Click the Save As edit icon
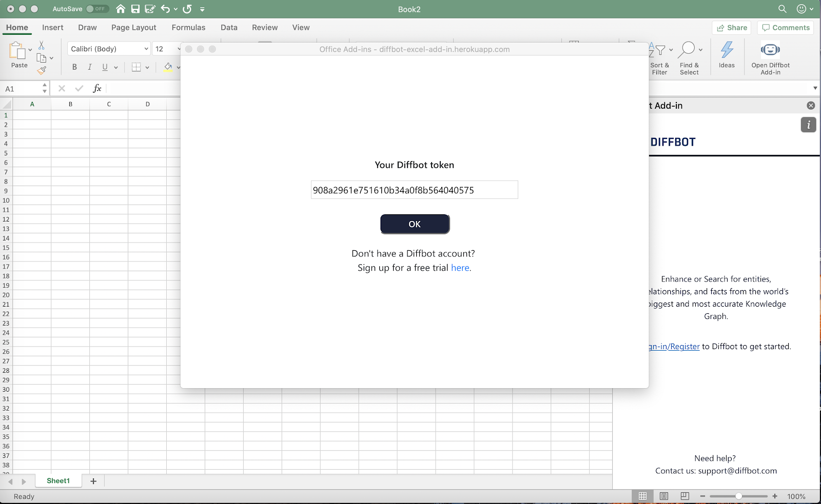 click(150, 9)
